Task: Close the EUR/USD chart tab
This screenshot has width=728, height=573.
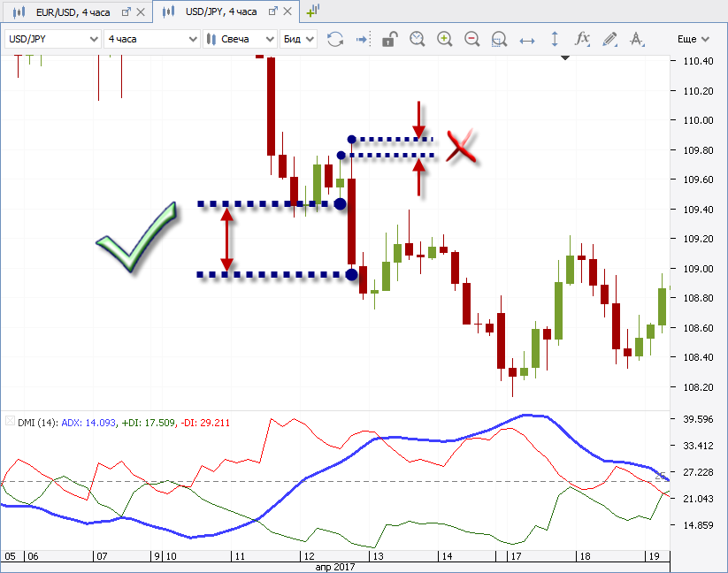Action: pyautogui.click(x=142, y=11)
